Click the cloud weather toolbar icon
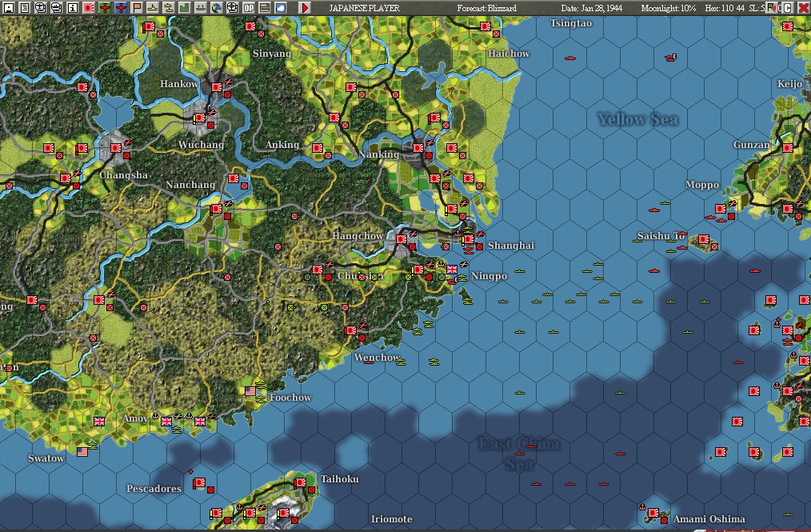This screenshot has height=532, width=811. point(281,8)
